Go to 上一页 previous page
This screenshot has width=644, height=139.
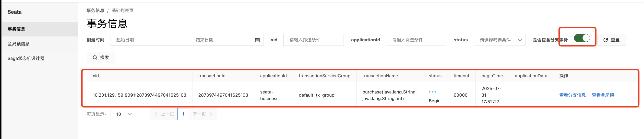pyautogui.click(x=164, y=114)
